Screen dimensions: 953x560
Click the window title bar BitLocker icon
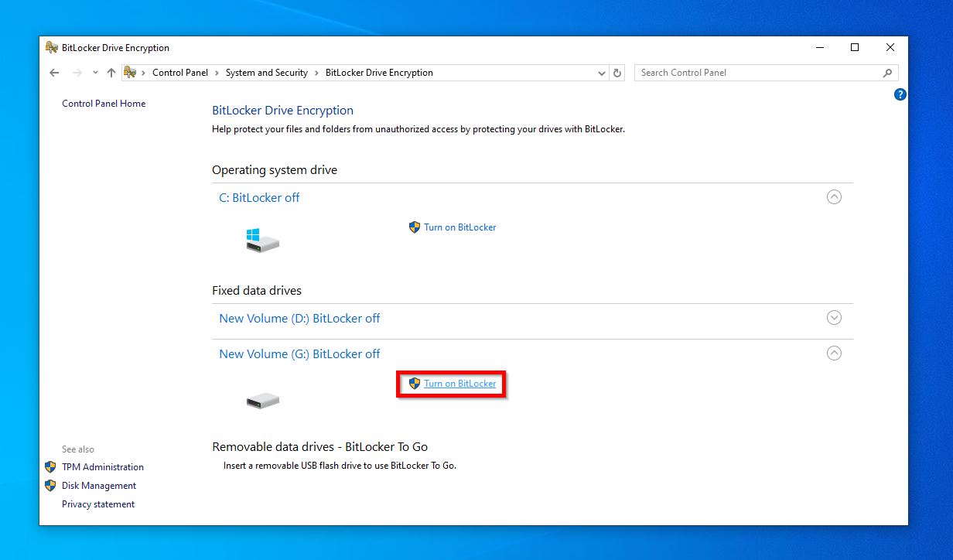pyautogui.click(x=52, y=48)
